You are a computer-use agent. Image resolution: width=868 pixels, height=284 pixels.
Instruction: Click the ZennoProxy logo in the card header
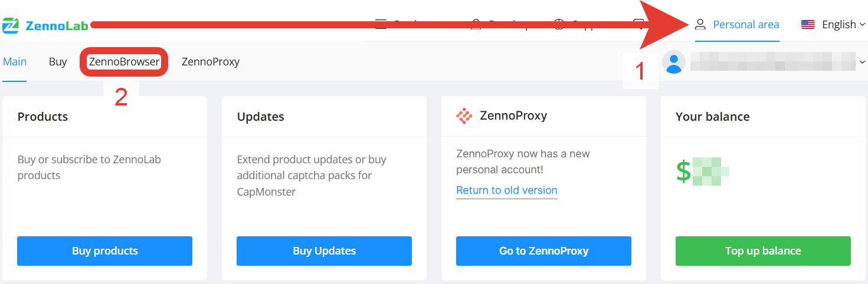click(464, 116)
